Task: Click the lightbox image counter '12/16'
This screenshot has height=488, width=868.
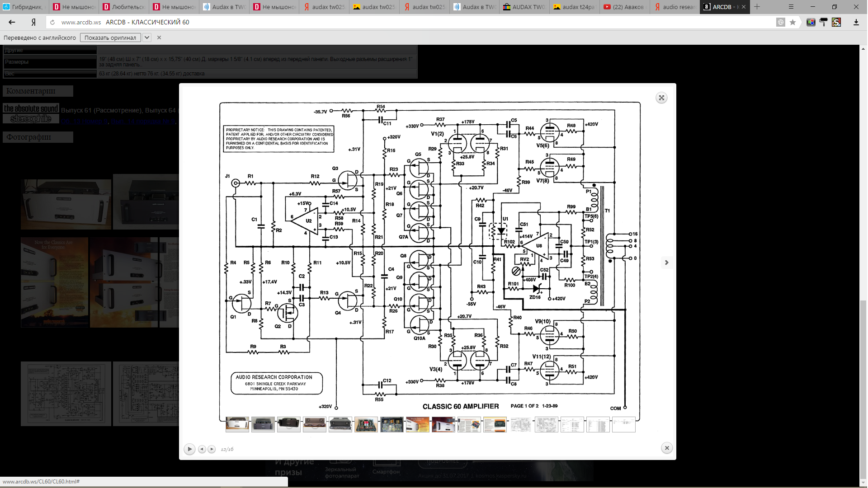Action: pyautogui.click(x=227, y=449)
